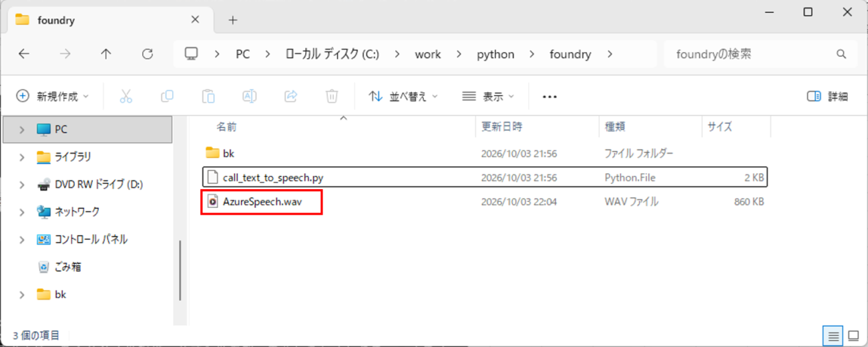Click the Cut scissors icon
868x347 pixels.
coord(126,96)
